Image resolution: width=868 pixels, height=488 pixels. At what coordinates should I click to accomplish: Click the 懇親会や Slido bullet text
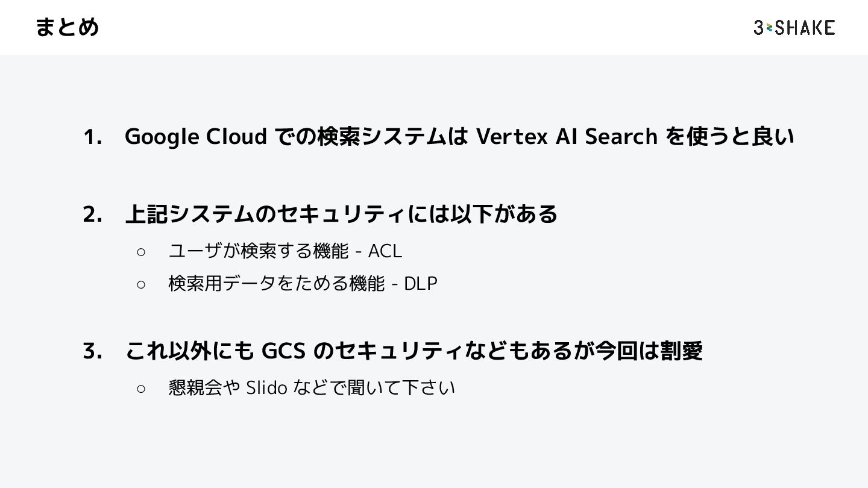(311, 387)
